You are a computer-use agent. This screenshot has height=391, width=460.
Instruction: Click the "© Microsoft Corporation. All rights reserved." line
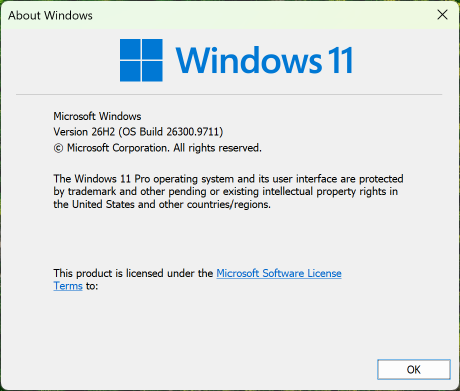[x=157, y=148]
